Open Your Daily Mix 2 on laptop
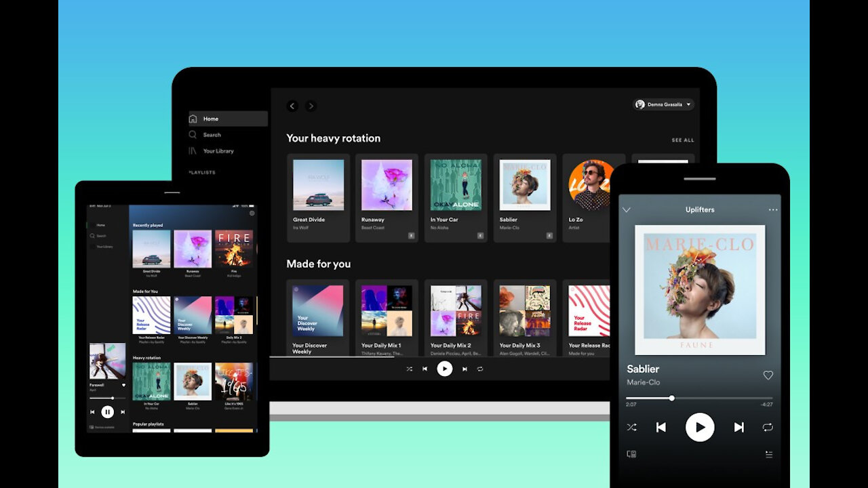868x488 pixels. tap(456, 319)
